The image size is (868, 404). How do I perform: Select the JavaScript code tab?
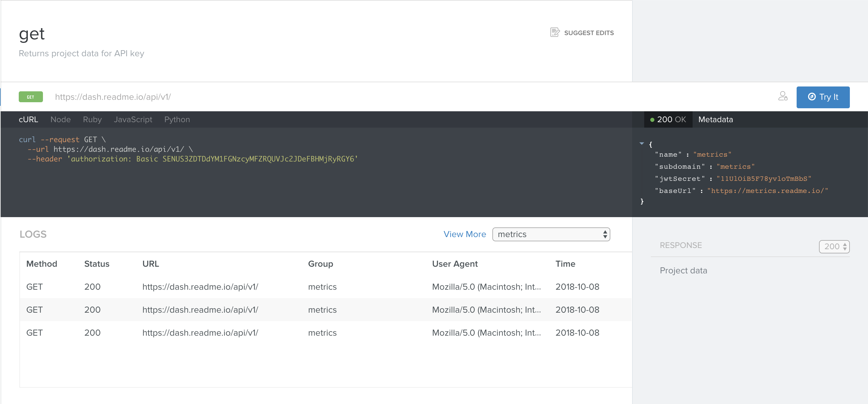click(133, 120)
